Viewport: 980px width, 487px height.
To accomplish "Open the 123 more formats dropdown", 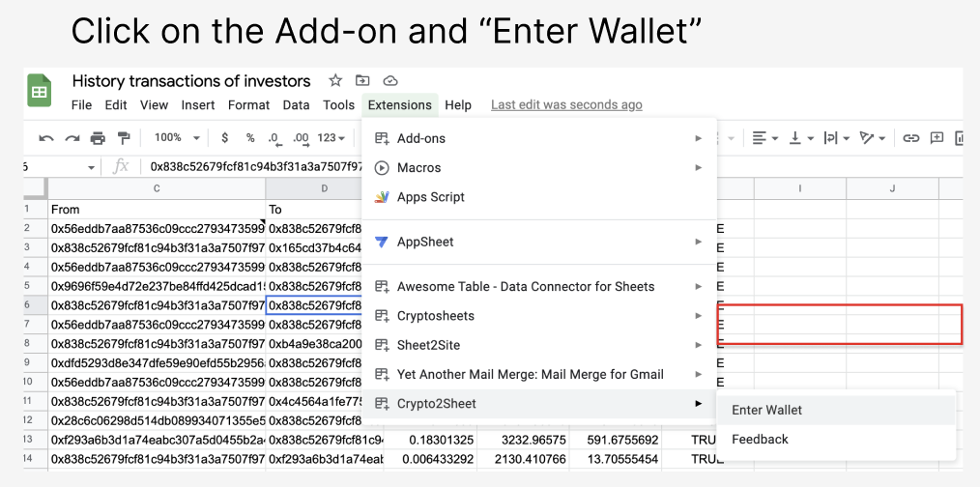I will [x=331, y=138].
